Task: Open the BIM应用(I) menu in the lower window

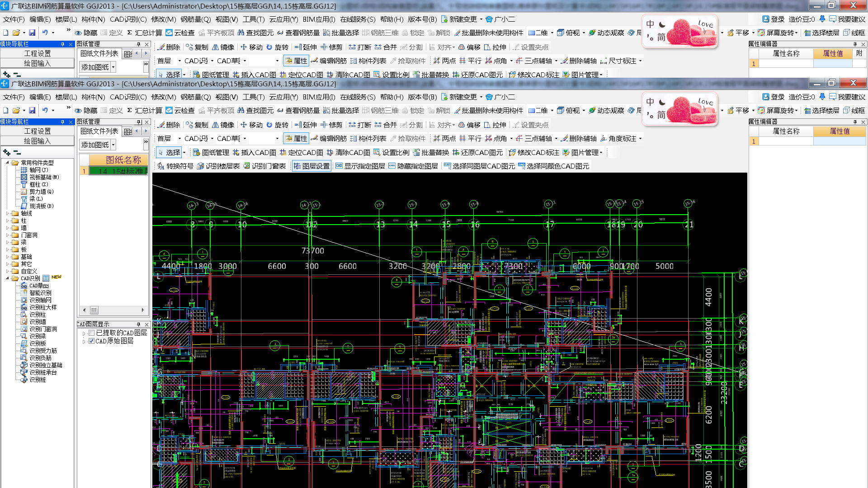Action: point(319,97)
